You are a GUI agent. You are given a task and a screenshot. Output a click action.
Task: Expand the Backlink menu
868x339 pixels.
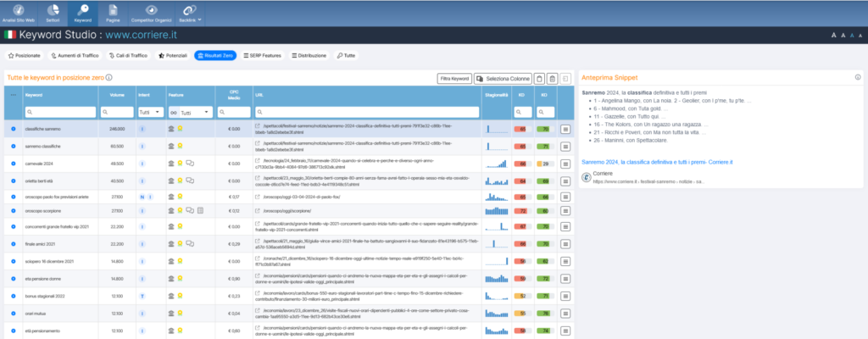tap(190, 14)
